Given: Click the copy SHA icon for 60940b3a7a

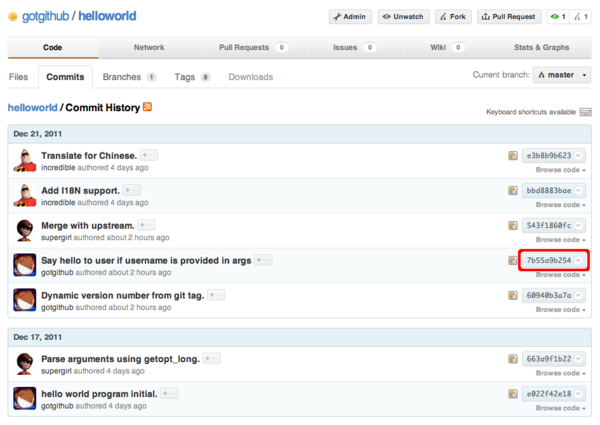Looking at the screenshot, I should coord(513,295).
